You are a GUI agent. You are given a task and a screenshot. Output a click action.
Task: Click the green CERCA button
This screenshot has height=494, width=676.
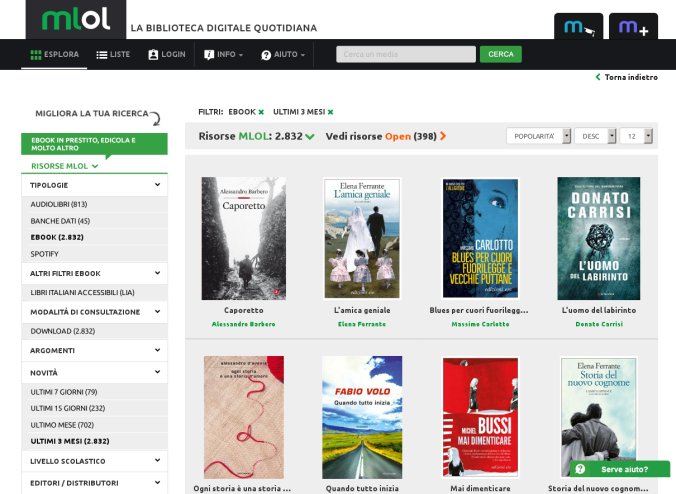(x=501, y=54)
